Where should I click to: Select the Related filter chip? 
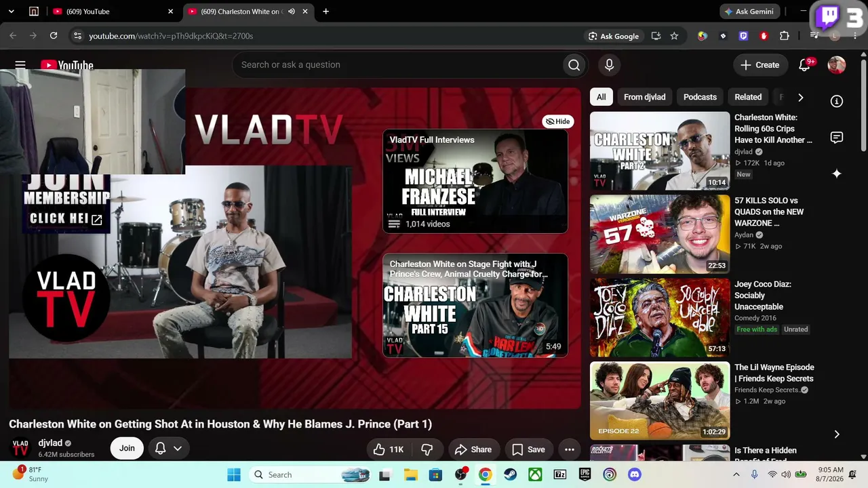[748, 97]
